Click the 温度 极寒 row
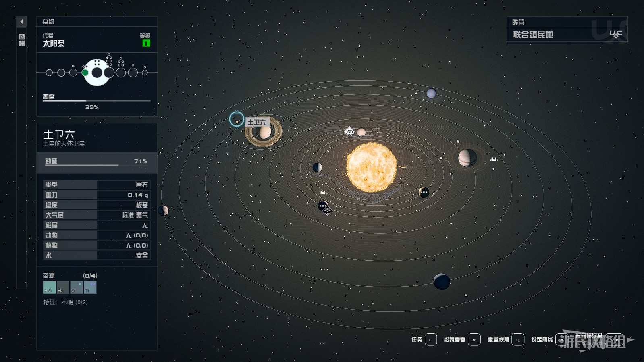644x362 pixels. click(97, 205)
